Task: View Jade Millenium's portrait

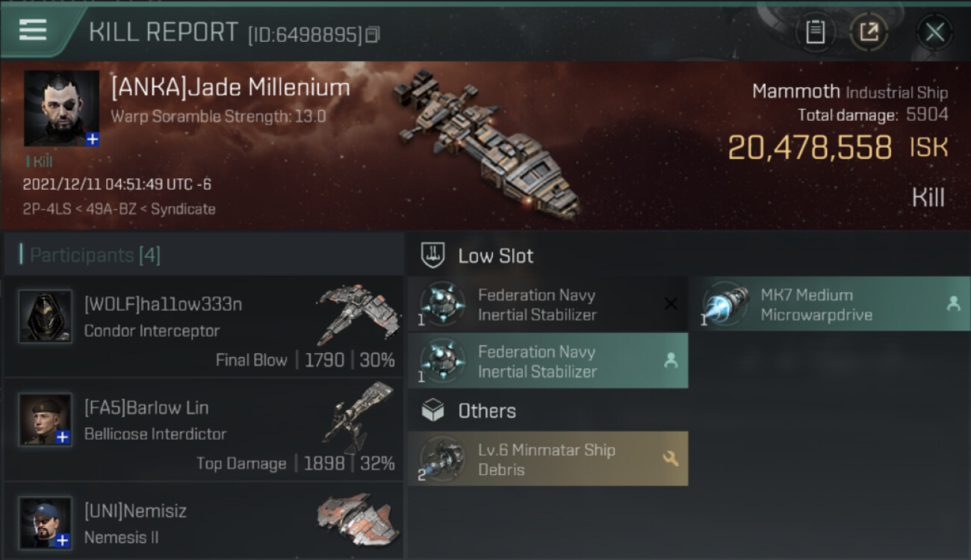Action: (x=61, y=108)
